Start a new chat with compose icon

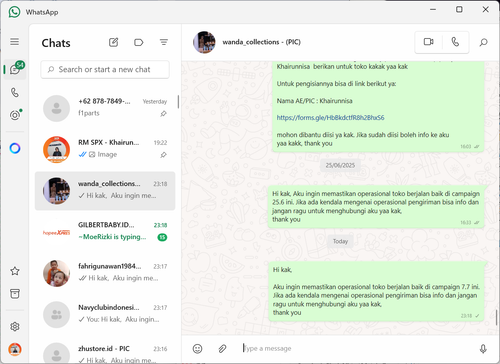[x=114, y=42]
